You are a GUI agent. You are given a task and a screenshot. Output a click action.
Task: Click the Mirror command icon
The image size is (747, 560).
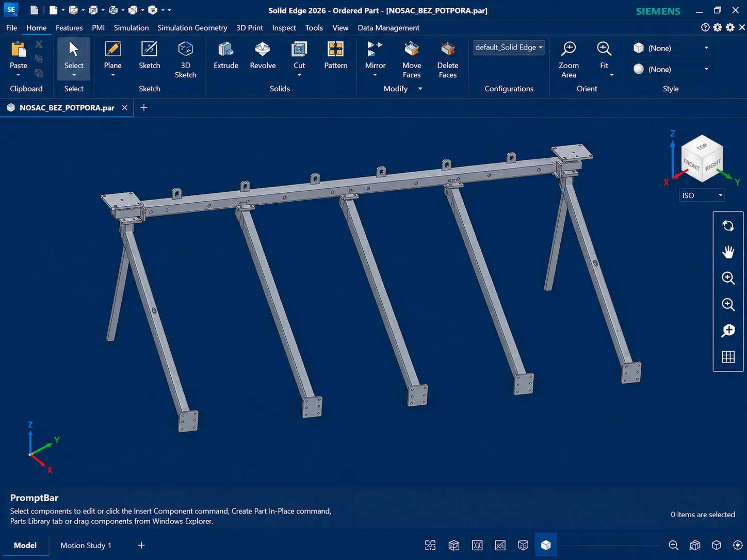[x=375, y=49]
